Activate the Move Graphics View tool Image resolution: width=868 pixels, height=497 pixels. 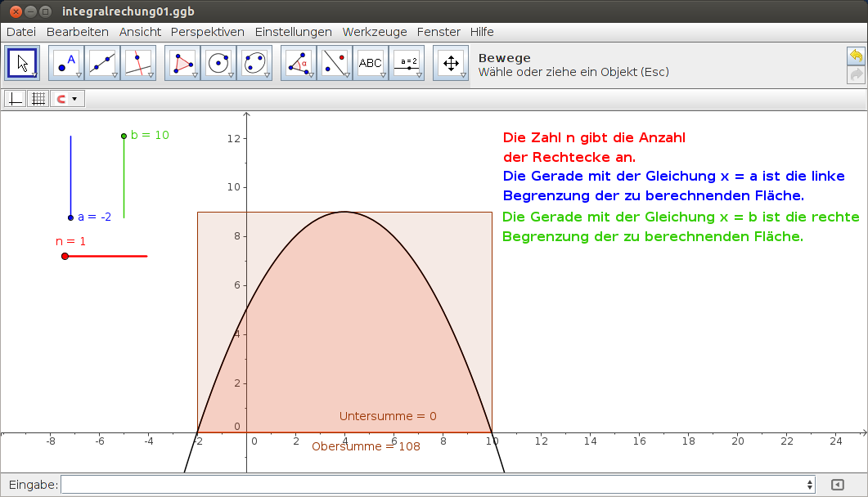[x=451, y=63]
